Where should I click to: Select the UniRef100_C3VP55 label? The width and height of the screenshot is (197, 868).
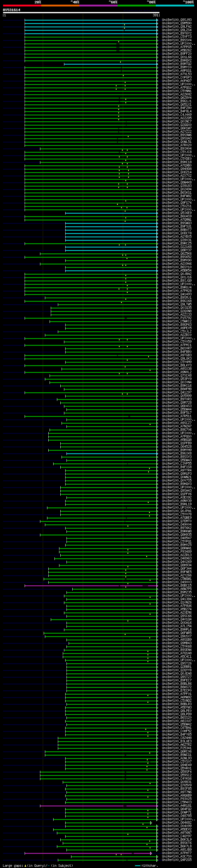click(177, 463)
